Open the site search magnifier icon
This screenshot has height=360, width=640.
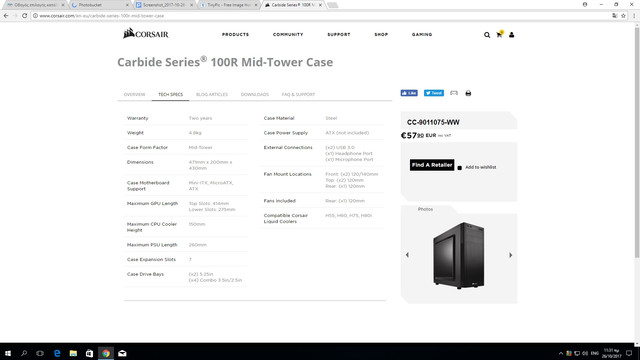click(x=487, y=35)
